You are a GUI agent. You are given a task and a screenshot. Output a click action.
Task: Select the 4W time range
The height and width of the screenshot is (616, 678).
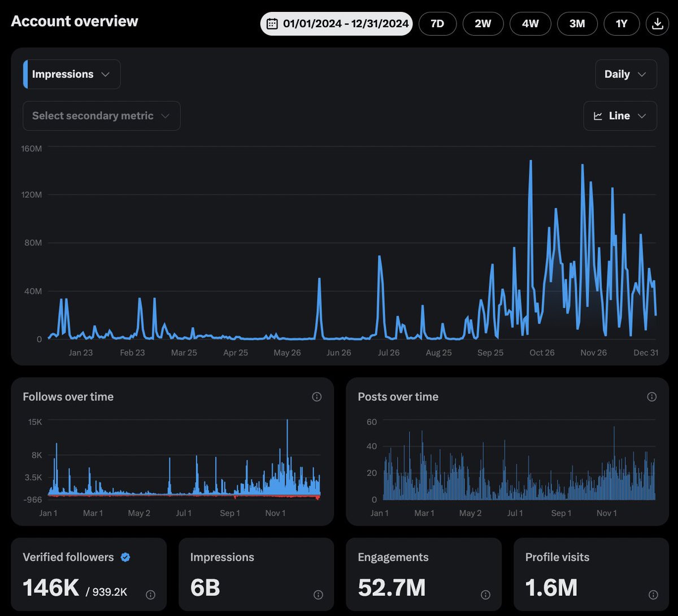coord(530,24)
